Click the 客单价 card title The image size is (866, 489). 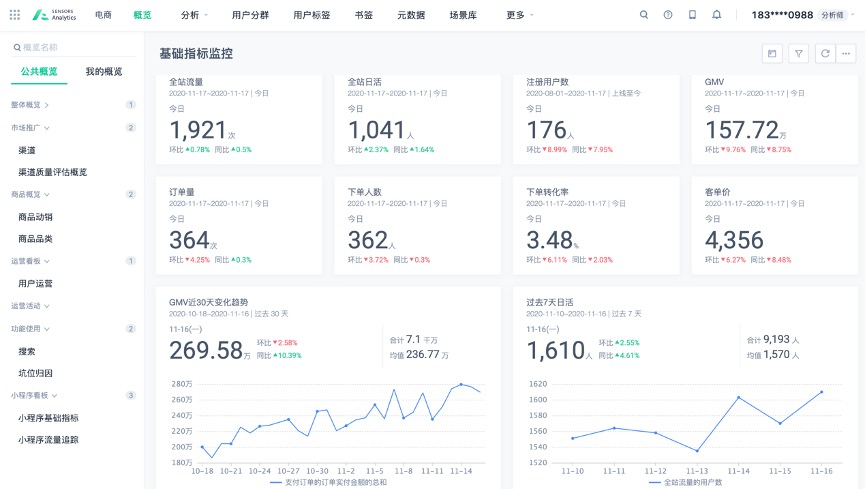717,192
